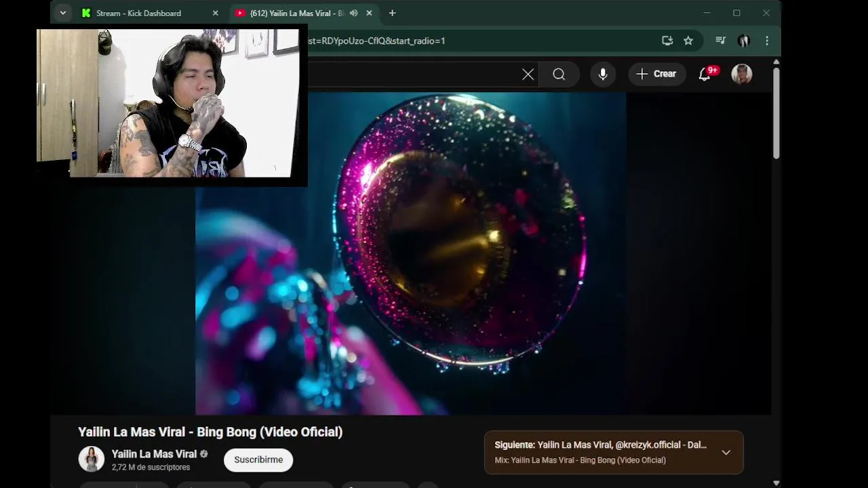Open the tab search dropdown arrow
The width and height of the screenshot is (868, 488).
click(62, 13)
